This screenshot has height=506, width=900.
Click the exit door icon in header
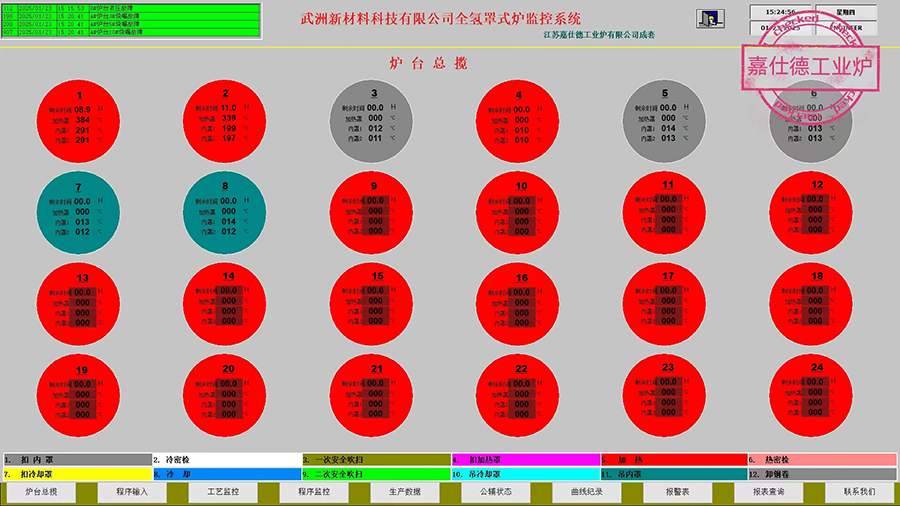710,19
